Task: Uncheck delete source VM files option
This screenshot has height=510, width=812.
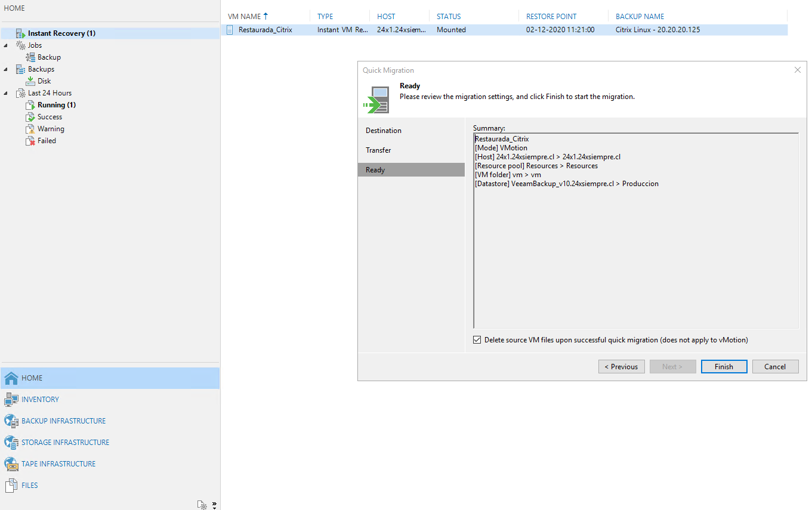Action: [477, 339]
